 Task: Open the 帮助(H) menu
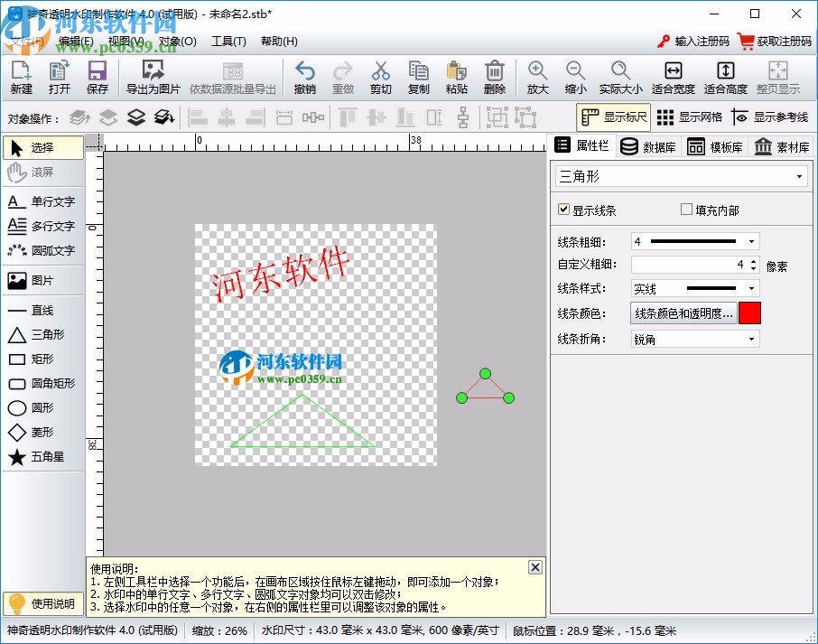coord(279,42)
